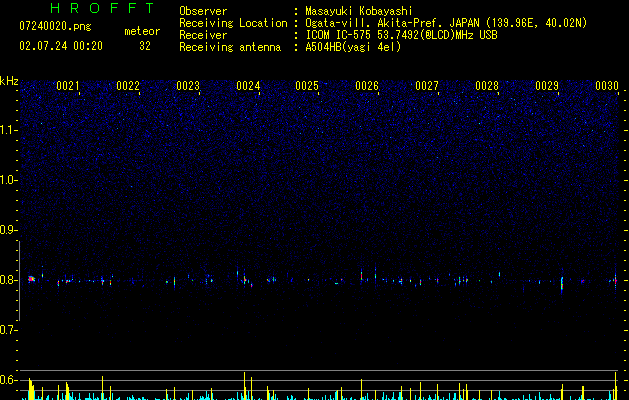Click the bright red meteor echo near 0.8 kHz at the start
Screen dimensions: 629x400
[x=31, y=279]
